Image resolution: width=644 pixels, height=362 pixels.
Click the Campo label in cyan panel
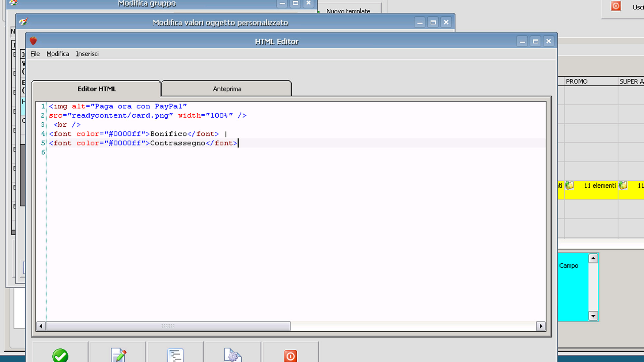(569, 266)
